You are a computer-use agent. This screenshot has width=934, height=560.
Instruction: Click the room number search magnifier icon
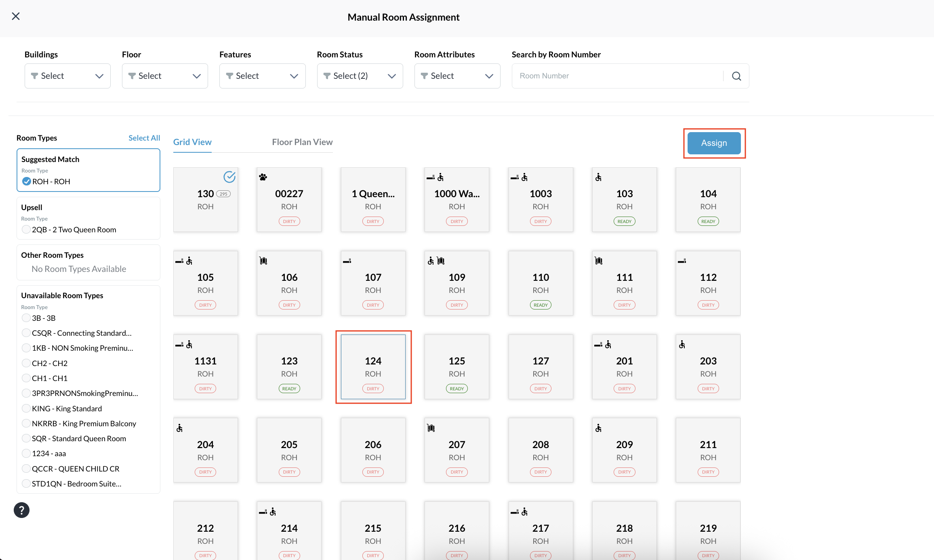(736, 76)
